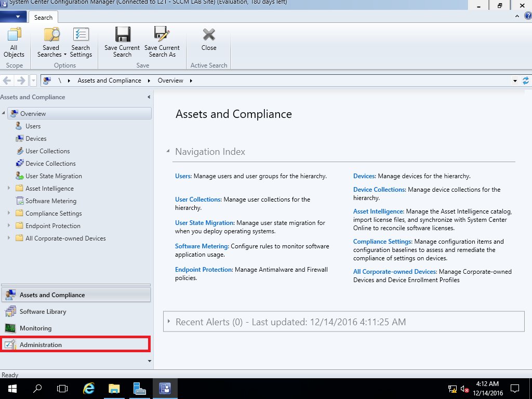Viewport: 532px width, 399px height.
Task: Select Asset Intelligence folder label
Action: point(49,188)
